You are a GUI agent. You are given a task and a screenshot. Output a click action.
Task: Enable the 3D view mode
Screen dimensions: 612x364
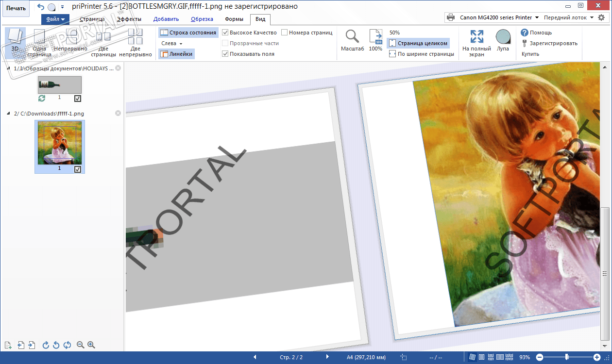pos(15,43)
